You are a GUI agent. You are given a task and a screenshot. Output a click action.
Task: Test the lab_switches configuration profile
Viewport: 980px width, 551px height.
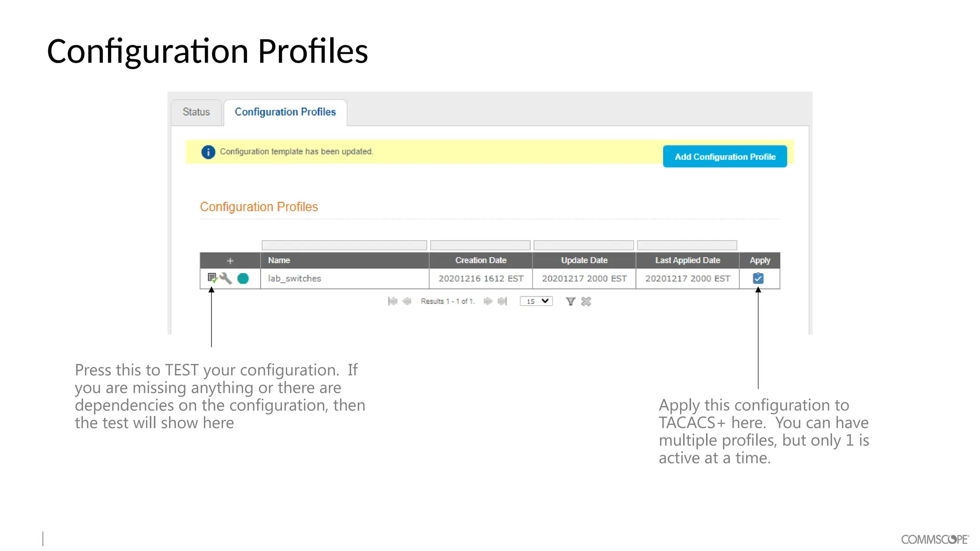pos(212,278)
